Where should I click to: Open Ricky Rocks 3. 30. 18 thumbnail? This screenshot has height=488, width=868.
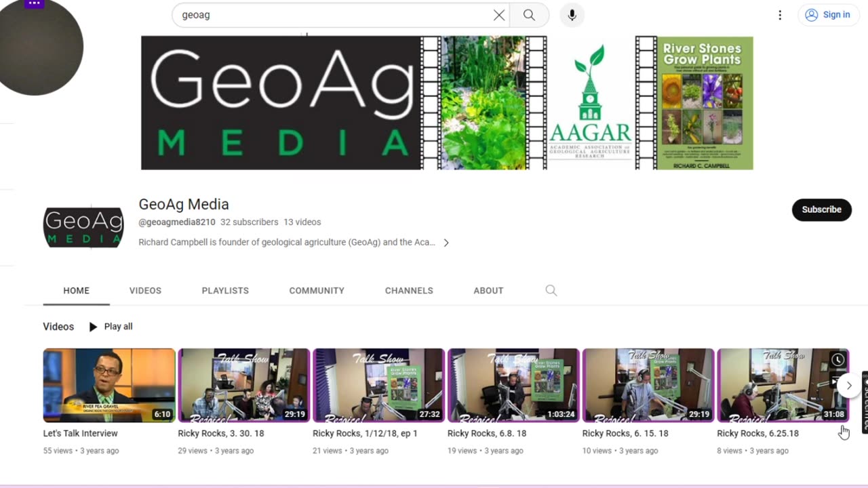click(x=244, y=385)
